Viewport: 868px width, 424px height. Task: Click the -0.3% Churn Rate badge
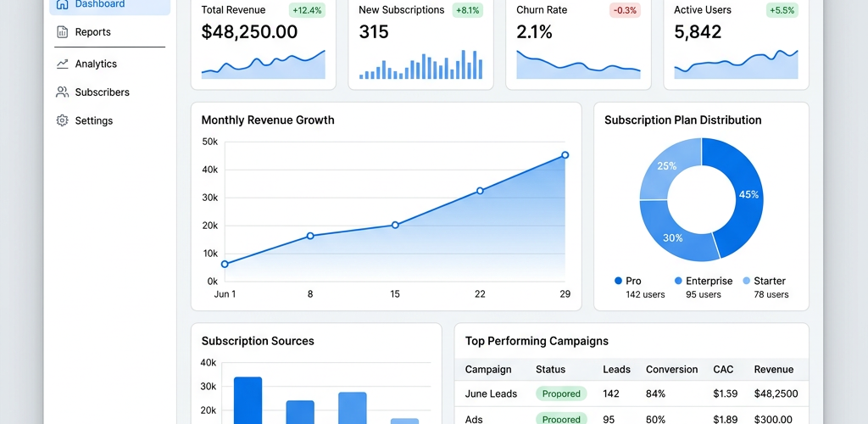point(625,10)
